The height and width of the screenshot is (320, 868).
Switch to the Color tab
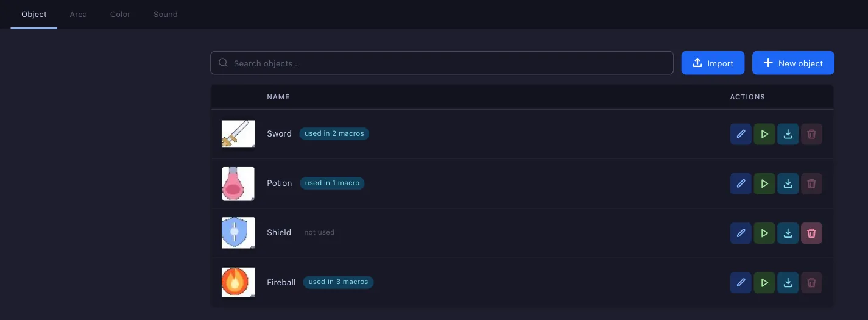point(120,14)
